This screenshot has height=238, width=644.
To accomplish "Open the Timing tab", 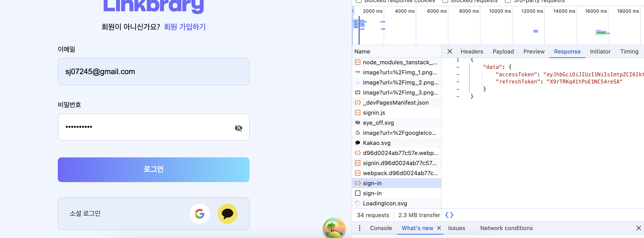I will tap(629, 52).
